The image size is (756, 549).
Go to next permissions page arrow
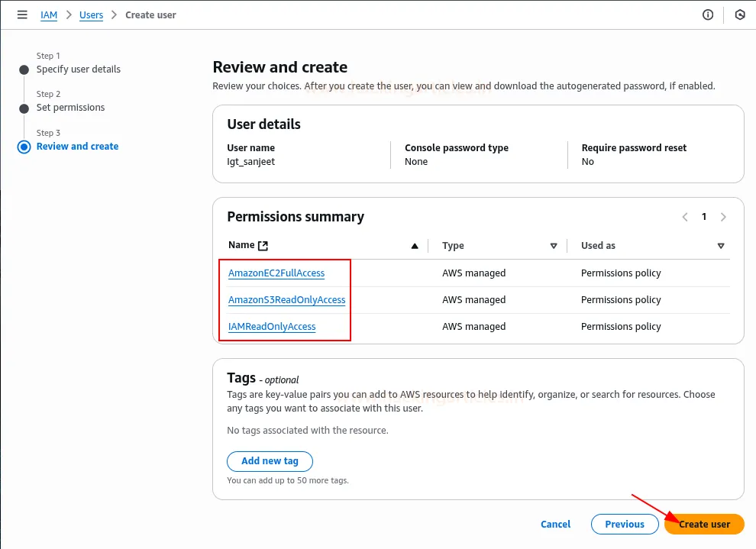(723, 217)
